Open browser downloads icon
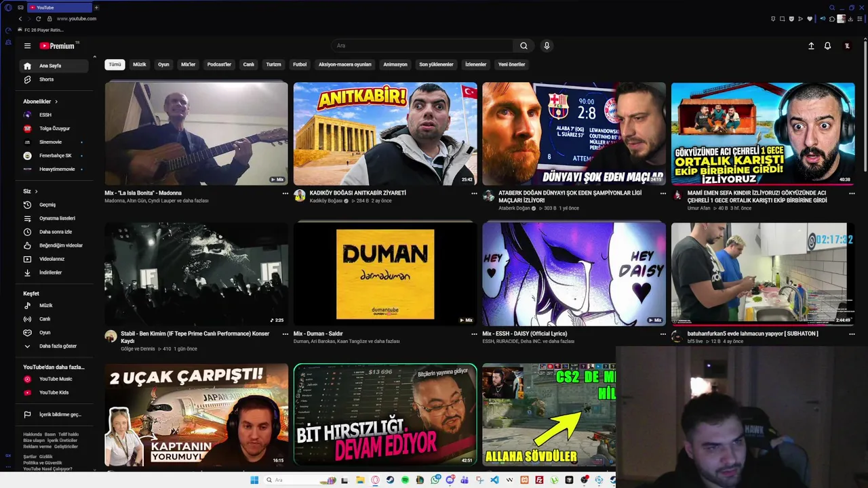This screenshot has height=488, width=868. click(x=850, y=19)
